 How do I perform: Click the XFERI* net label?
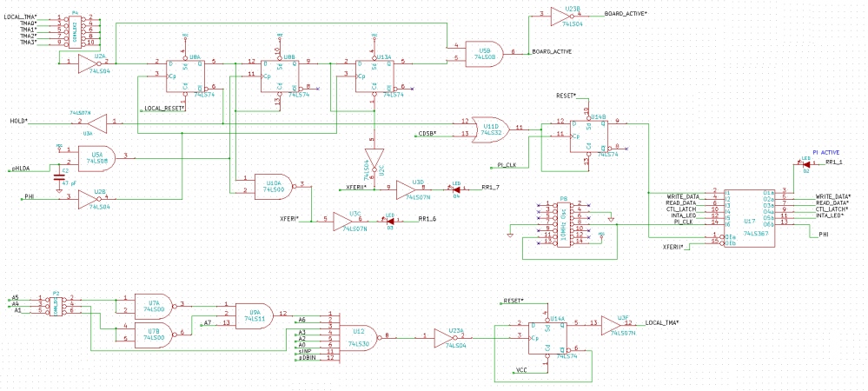(289, 219)
